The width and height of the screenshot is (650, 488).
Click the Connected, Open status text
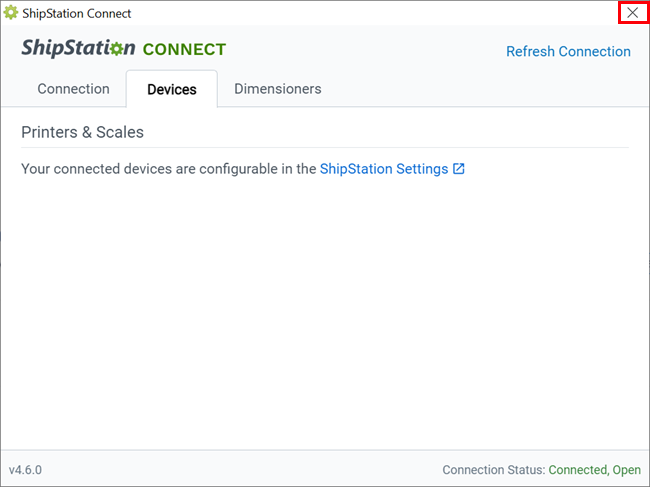594,470
